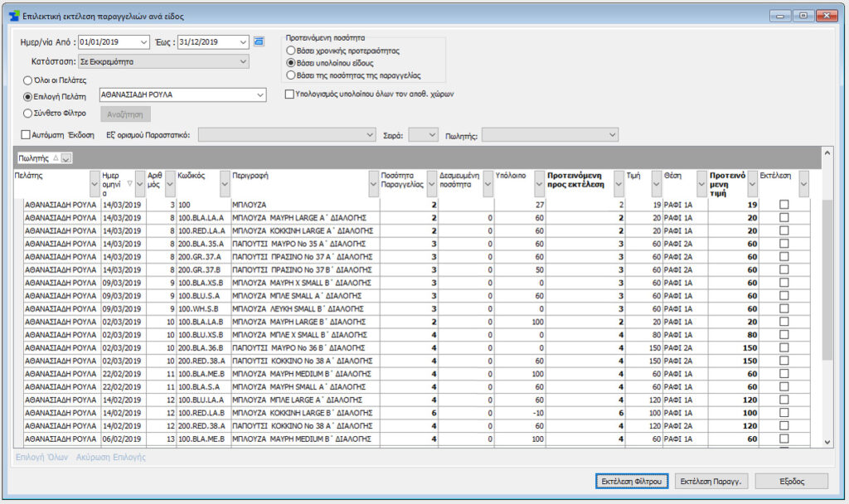
Task: Open the Τιμή column filter arrow
Action: click(657, 185)
